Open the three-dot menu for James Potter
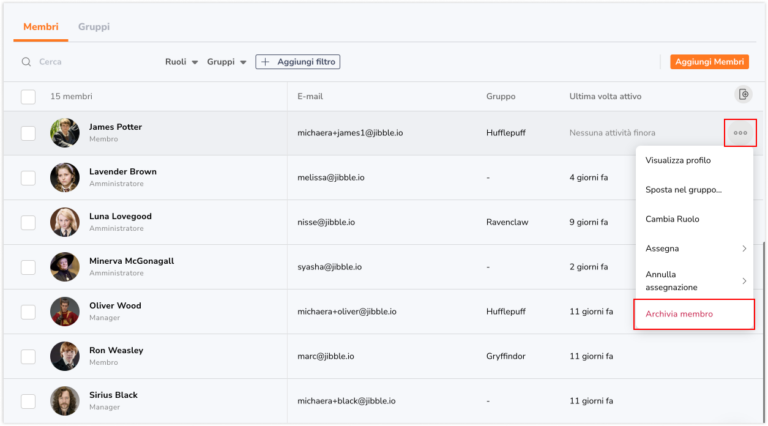Image resolution: width=768 pixels, height=426 pixels. tap(740, 133)
